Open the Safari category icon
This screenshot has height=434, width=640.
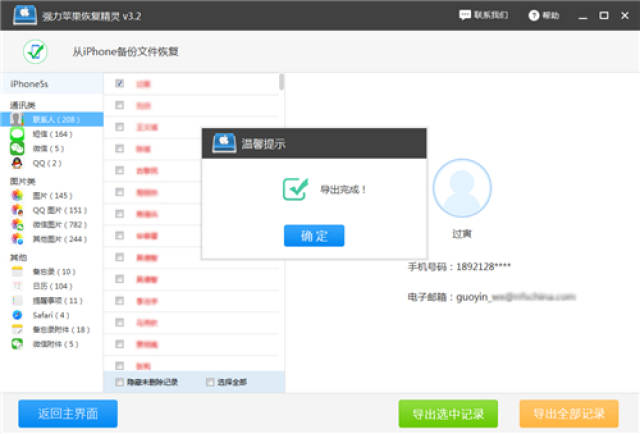(17, 315)
